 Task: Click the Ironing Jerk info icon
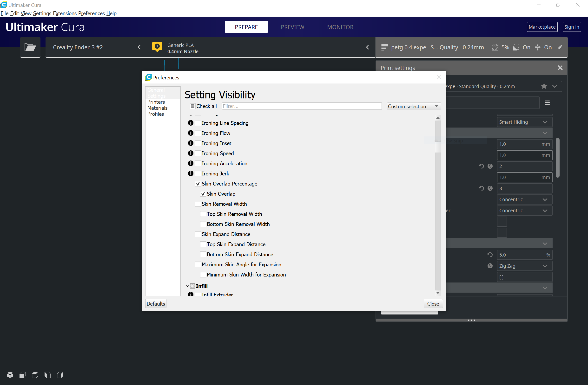(191, 173)
